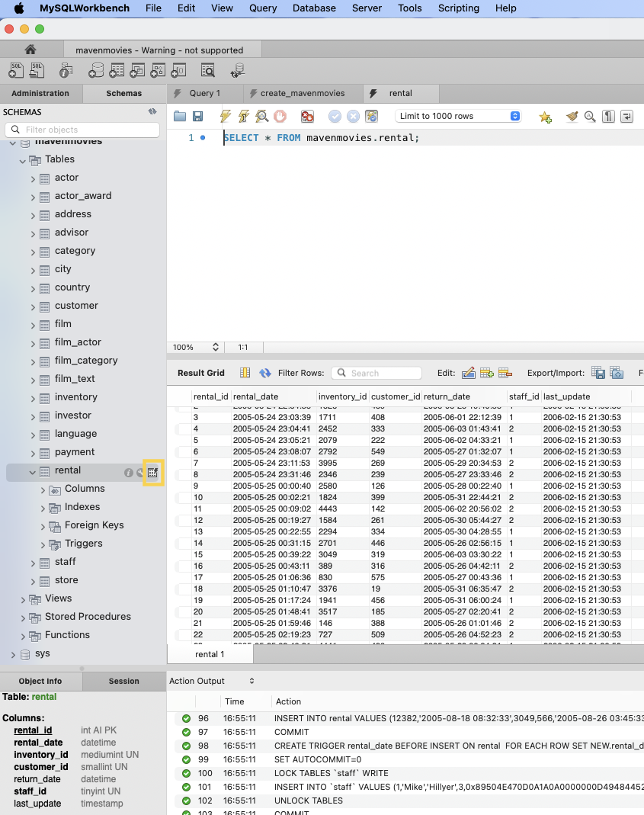The image size is (644, 815).
Task: Open the Database menu
Action: coord(314,8)
